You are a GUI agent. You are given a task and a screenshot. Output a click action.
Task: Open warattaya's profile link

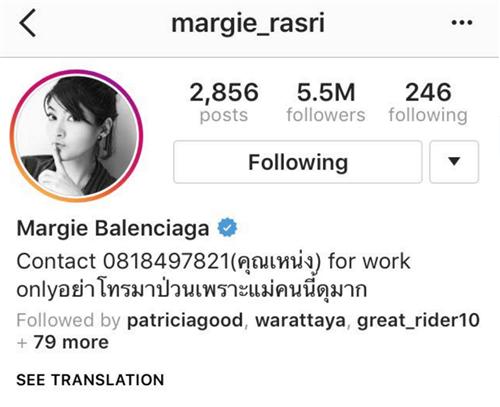click(300, 320)
